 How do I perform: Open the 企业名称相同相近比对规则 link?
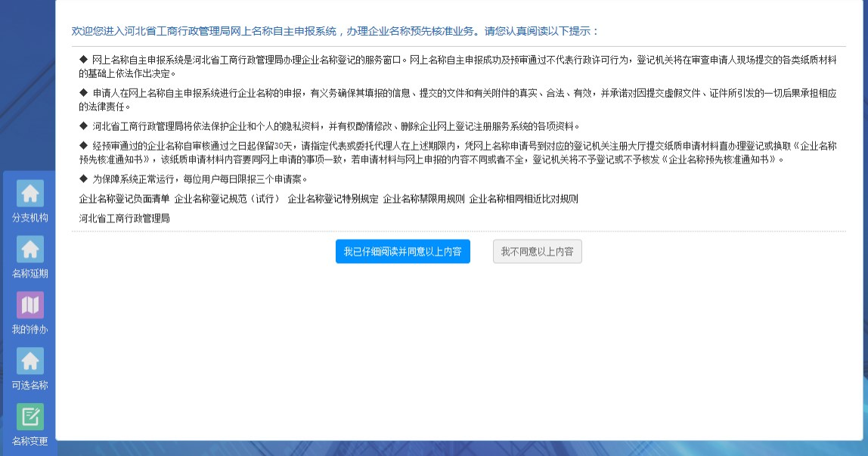pos(523,199)
